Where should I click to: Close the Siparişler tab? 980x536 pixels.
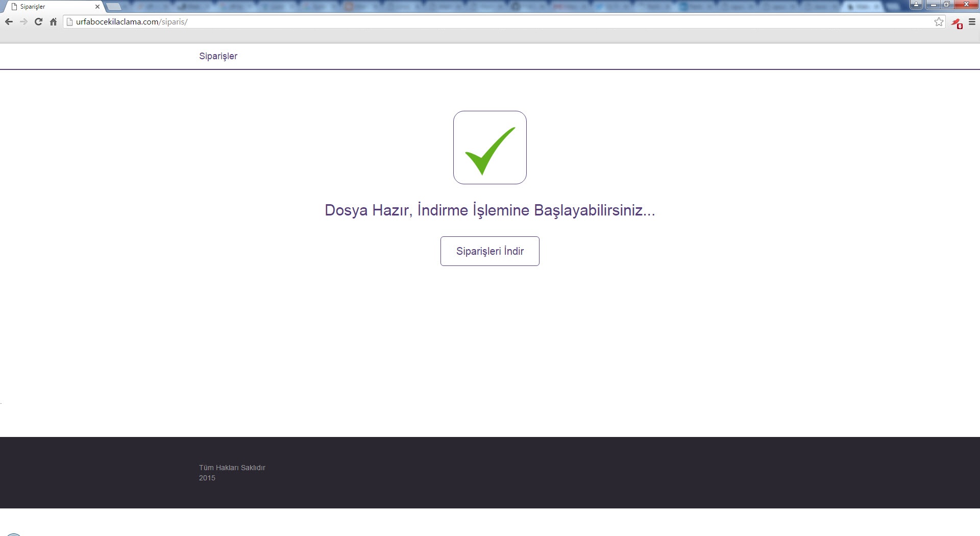(x=97, y=7)
